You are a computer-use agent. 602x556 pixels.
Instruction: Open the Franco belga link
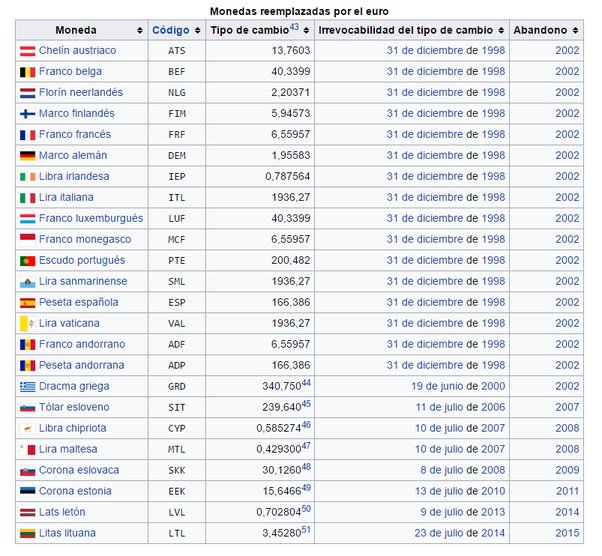70,71
